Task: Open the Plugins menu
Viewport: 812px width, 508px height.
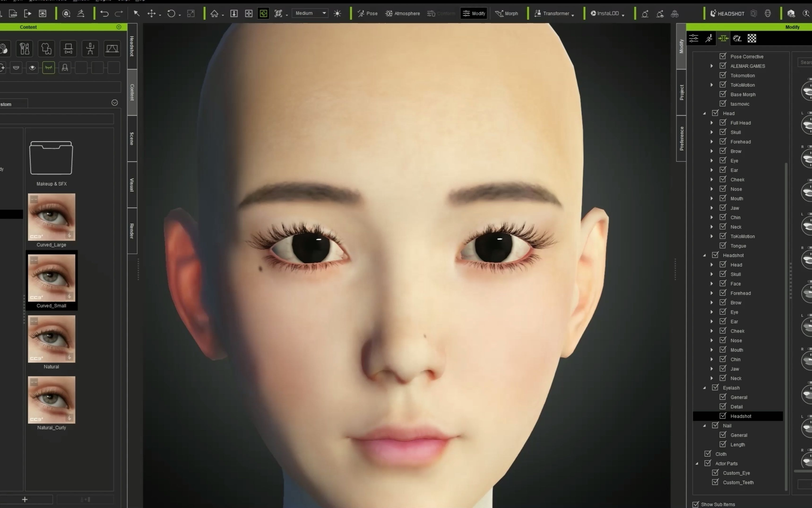Action: [103, 1]
